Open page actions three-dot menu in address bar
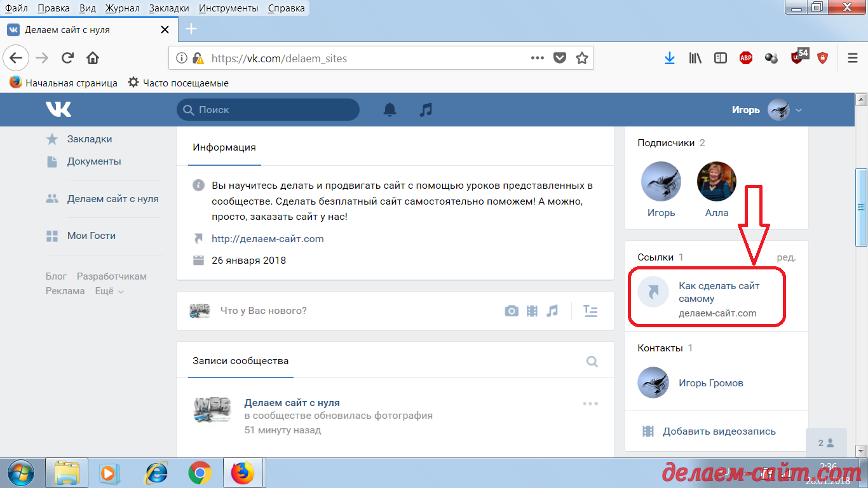 538,58
